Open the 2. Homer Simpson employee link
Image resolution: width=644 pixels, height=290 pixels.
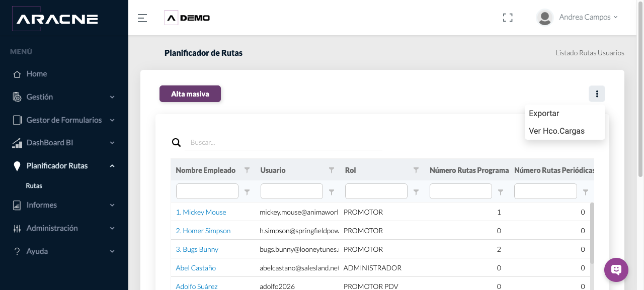(203, 231)
